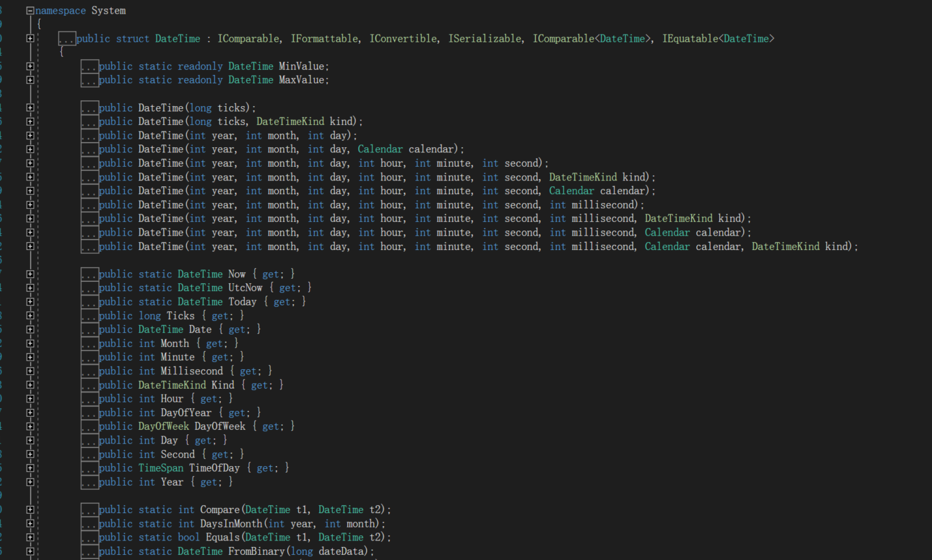Screen dimensions: 932x560
Task: Click the FromBinary method name
Action: pyautogui.click(x=257, y=552)
